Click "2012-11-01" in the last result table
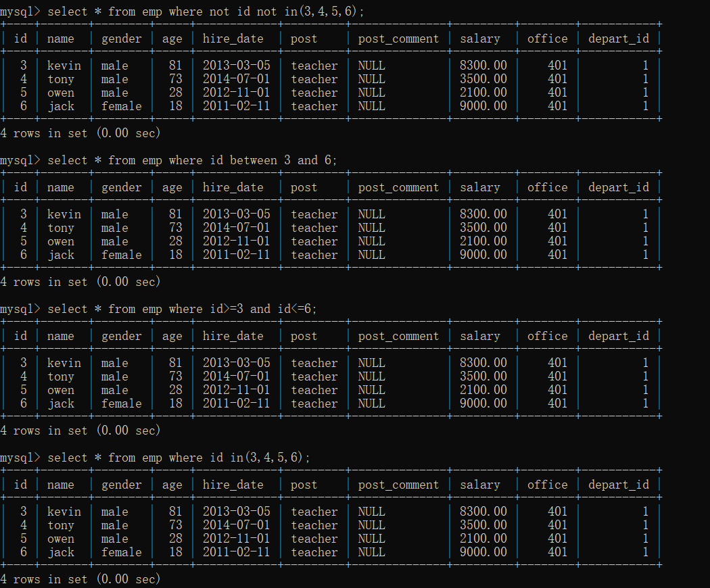This screenshot has width=710, height=588. 237,539
